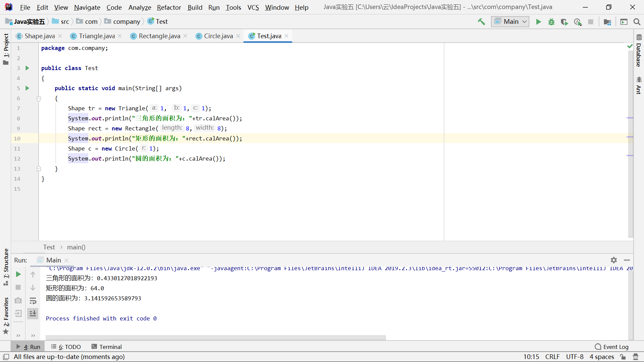Open the Refactor menu
Image resolution: width=644 pixels, height=362 pixels.
[169, 7]
